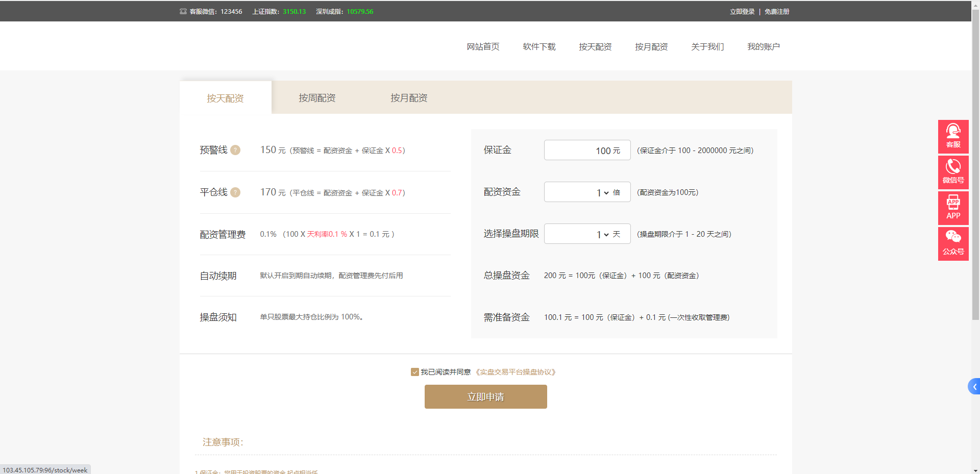980x474 pixels.
Task: Switch to the 按月配资 tab
Action: pos(409,98)
